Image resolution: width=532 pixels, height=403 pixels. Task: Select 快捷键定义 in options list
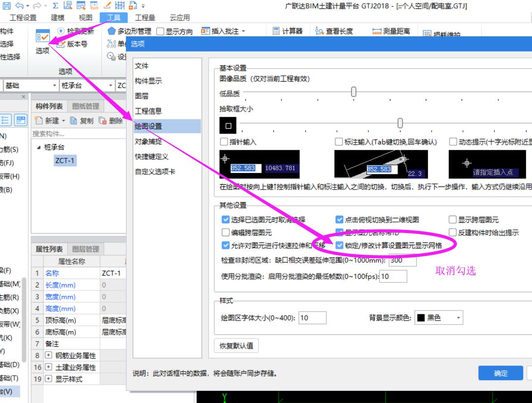[x=167, y=156]
